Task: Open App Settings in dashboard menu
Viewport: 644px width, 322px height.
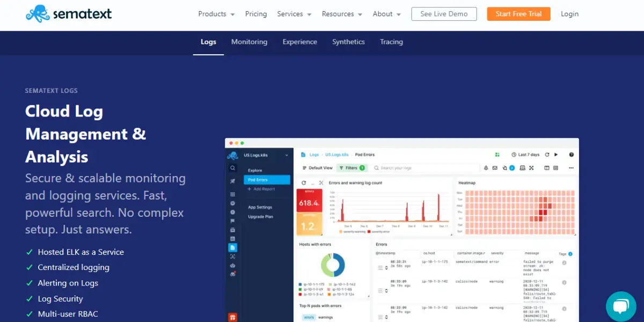Action: [260, 207]
